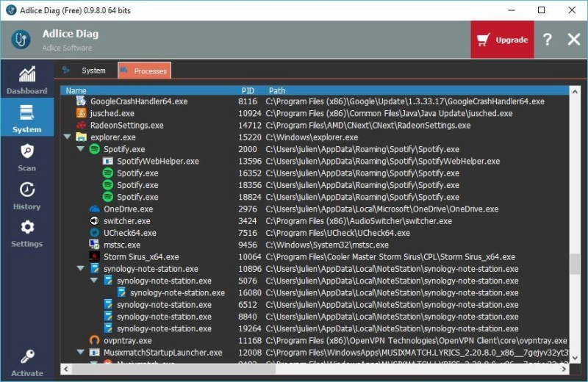
Task: Select synology-note-station.exe with PID 8840
Action: [x=164, y=317]
